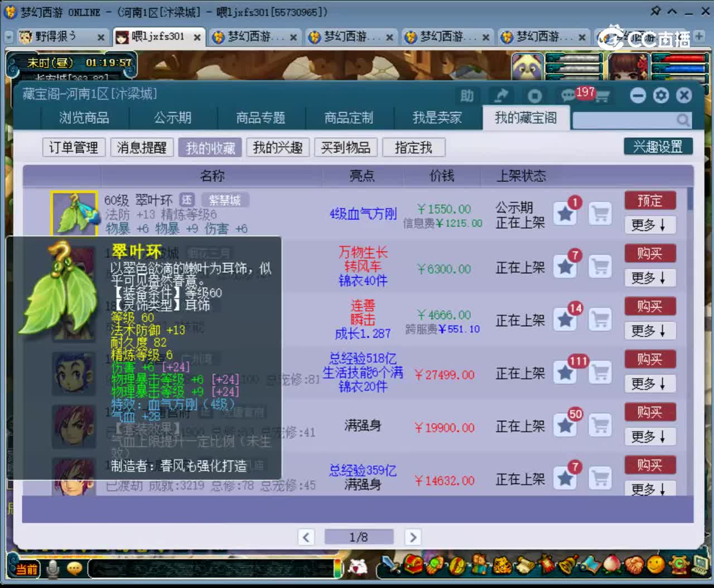Image resolution: width=714 pixels, height=588 pixels.
Task: Expand 更多 for ￥6300.00 listing
Action: [x=650, y=278]
